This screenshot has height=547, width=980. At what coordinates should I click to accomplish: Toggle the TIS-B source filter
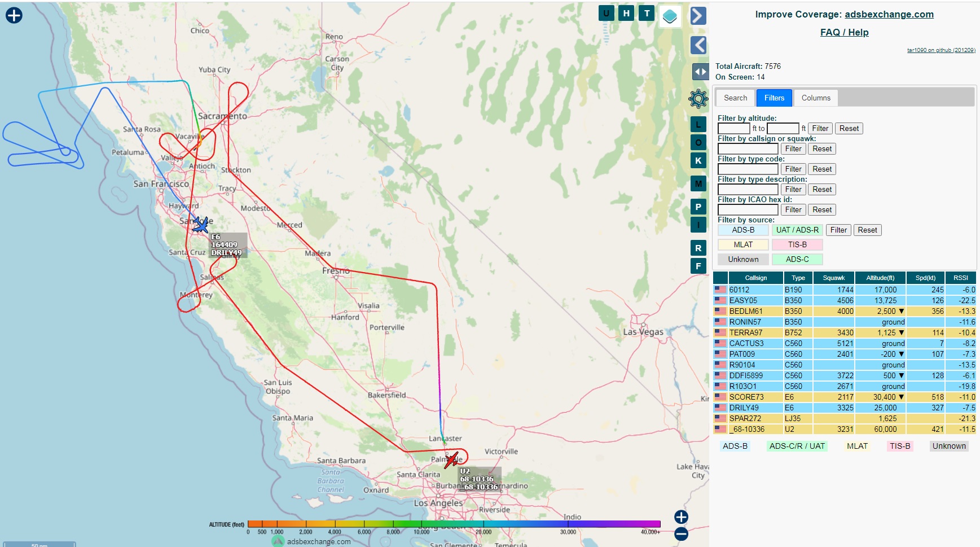click(797, 244)
